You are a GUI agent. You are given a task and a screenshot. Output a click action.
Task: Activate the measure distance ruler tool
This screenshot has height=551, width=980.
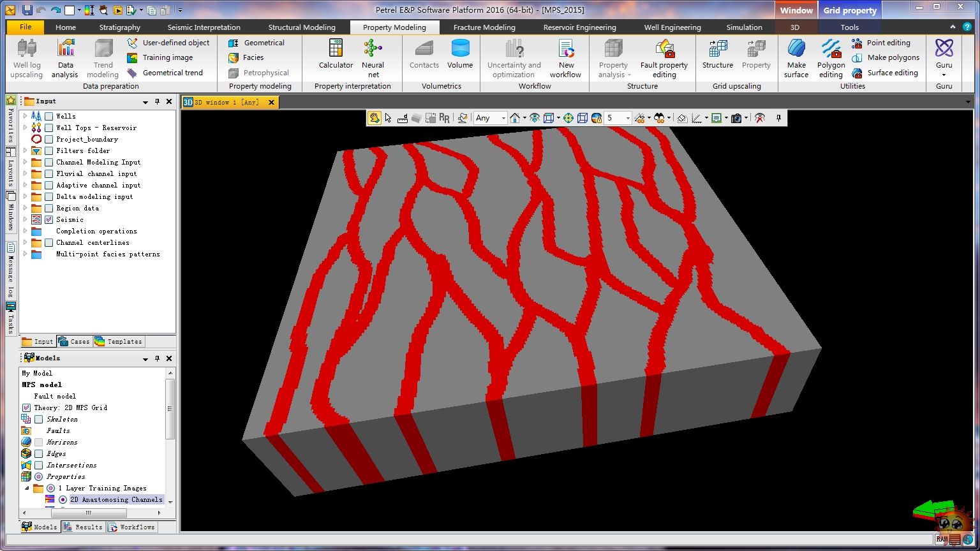(x=402, y=118)
